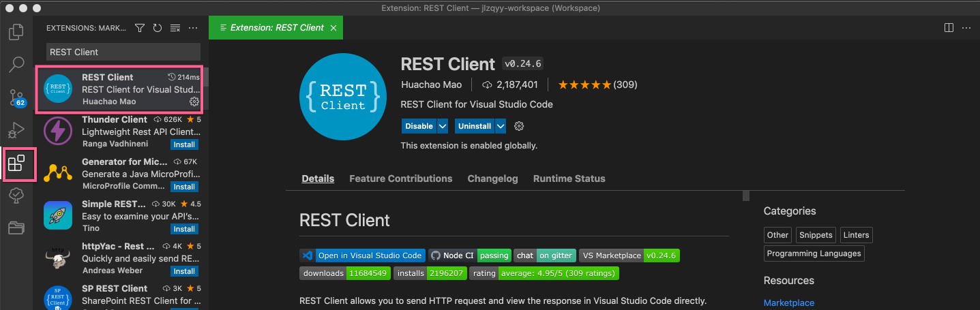Switch to the Changelog tab

[x=492, y=179]
